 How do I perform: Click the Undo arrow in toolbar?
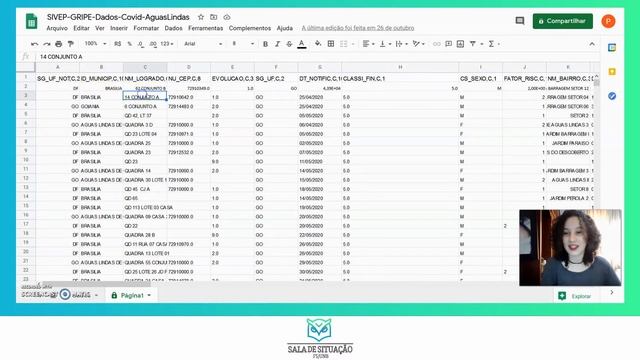tap(35, 44)
